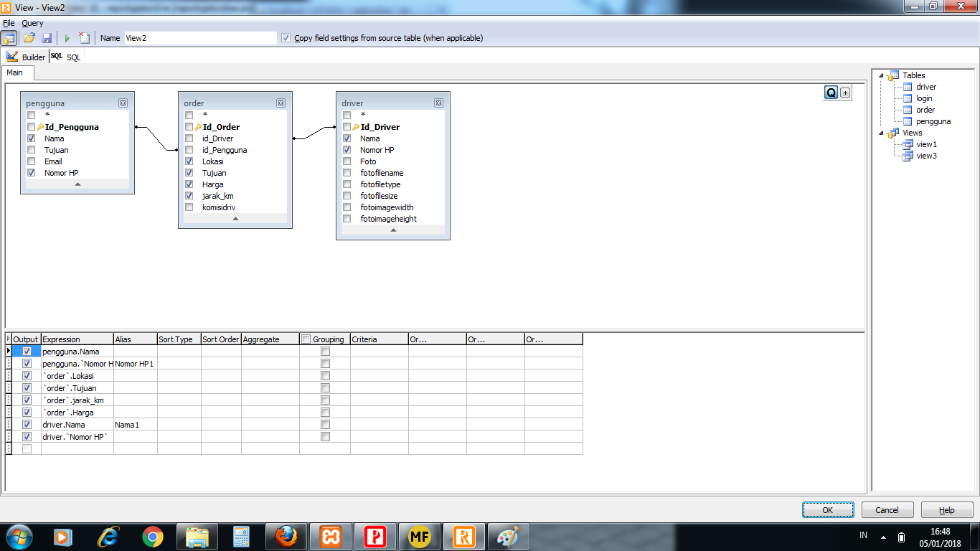Click the battery icon in system tray

point(902,537)
